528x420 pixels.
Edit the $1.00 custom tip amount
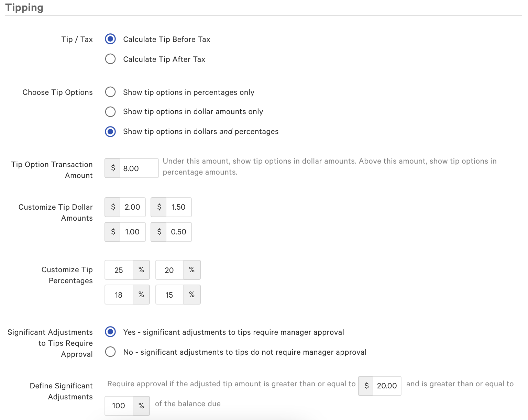(132, 232)
